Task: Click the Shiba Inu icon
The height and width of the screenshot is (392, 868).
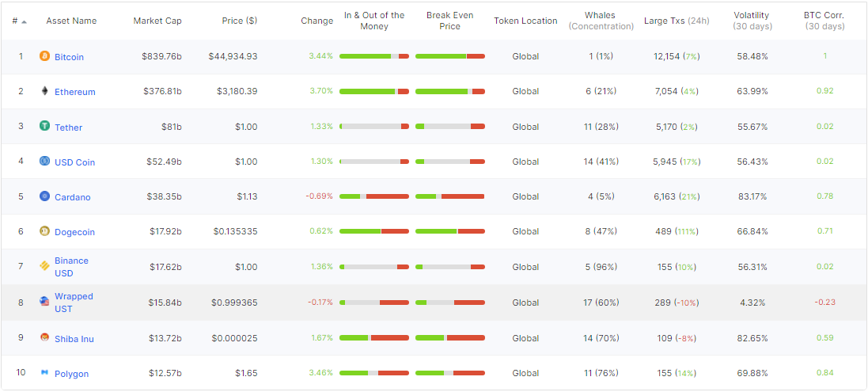Action: click(45, 337)
